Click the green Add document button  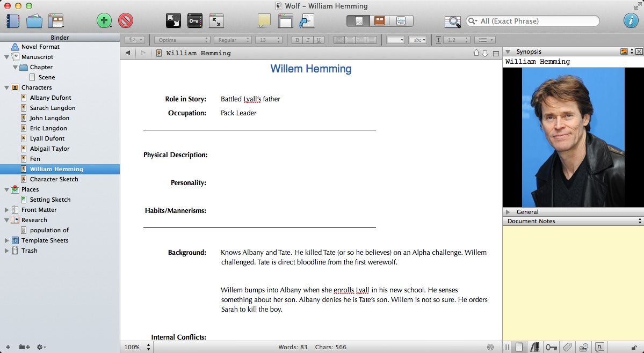(104, 20)
